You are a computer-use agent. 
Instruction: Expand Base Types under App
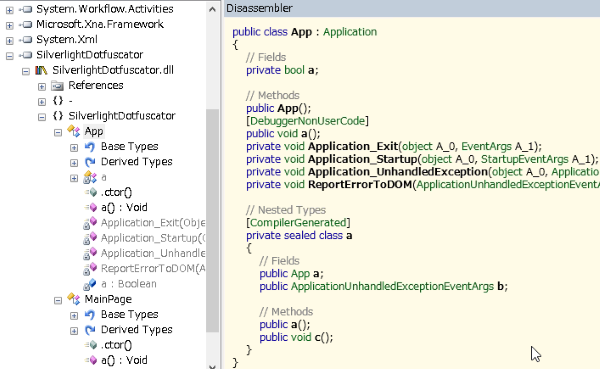pyautogui.click(x=74, y=148)
